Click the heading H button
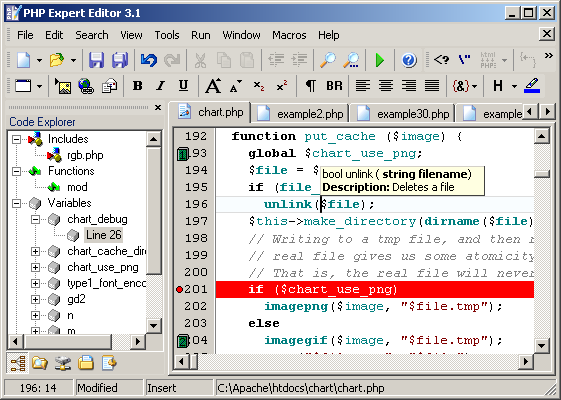This screenshot has height=400, width=561. (498, 86)
